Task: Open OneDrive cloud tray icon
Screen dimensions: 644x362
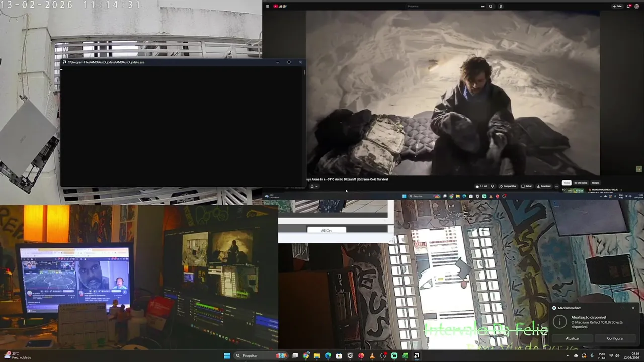Action: point(576,355)
